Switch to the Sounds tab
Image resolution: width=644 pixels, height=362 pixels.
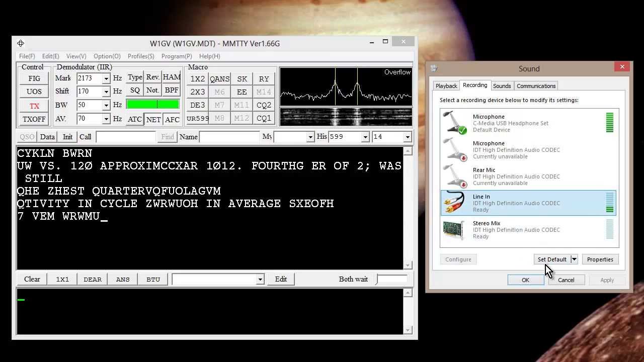pyautogui.click(x=502, y=86)
